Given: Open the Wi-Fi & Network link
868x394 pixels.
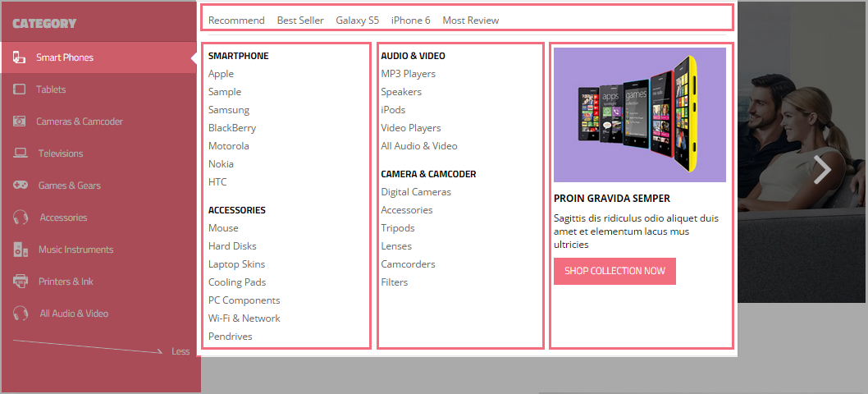Looking at the screenshot, I should 244,318.
